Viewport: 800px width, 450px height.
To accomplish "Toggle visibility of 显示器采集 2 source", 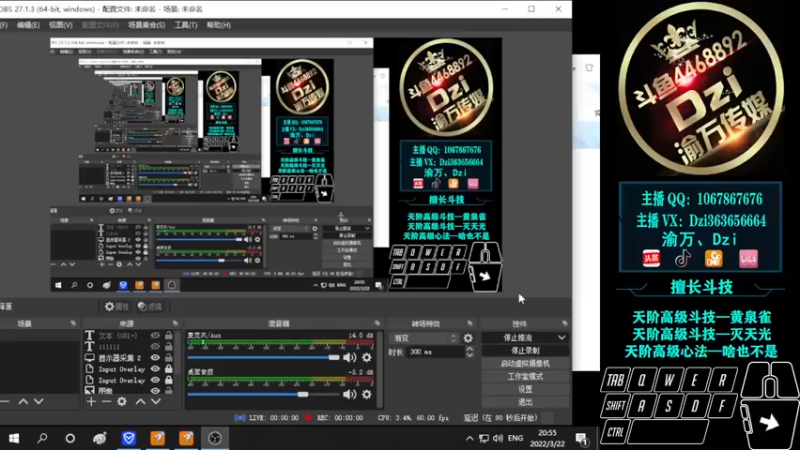I will click(155, 358).
